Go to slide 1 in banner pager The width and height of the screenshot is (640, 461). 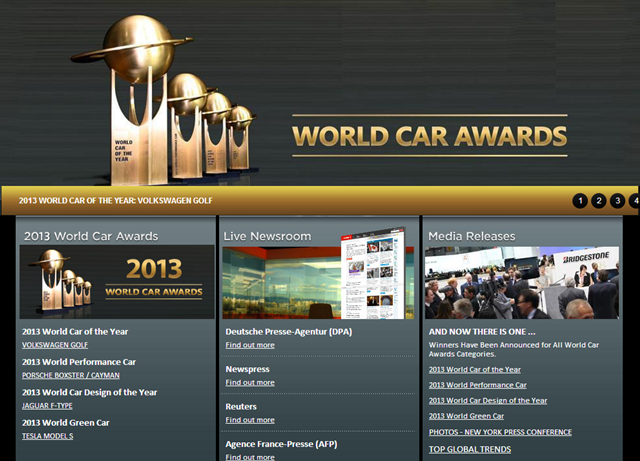coord(580,201)
